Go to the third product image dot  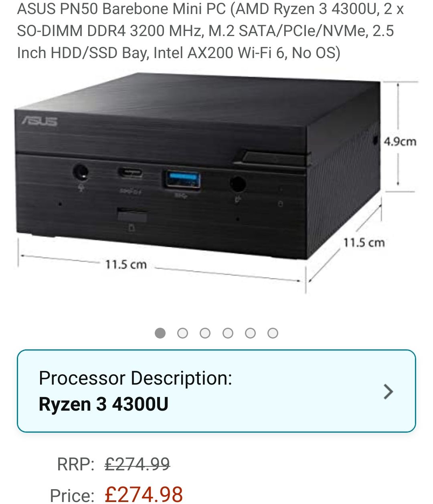[205, 333]
